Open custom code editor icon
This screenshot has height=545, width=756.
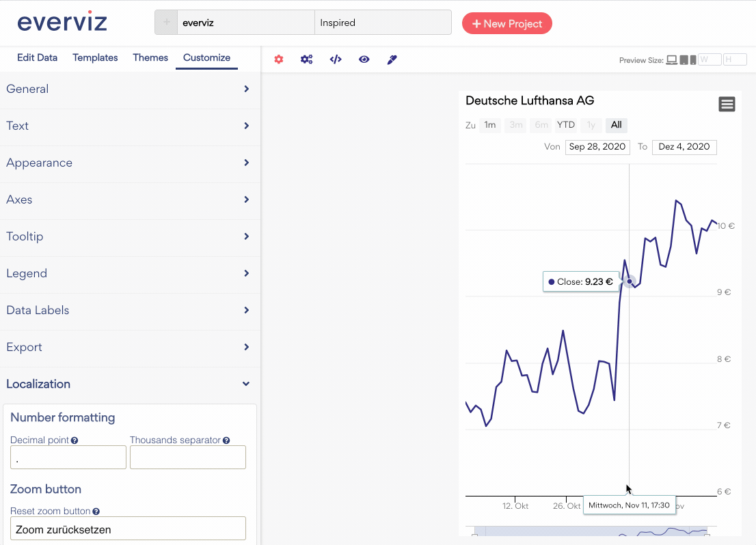tap(336, 59)
